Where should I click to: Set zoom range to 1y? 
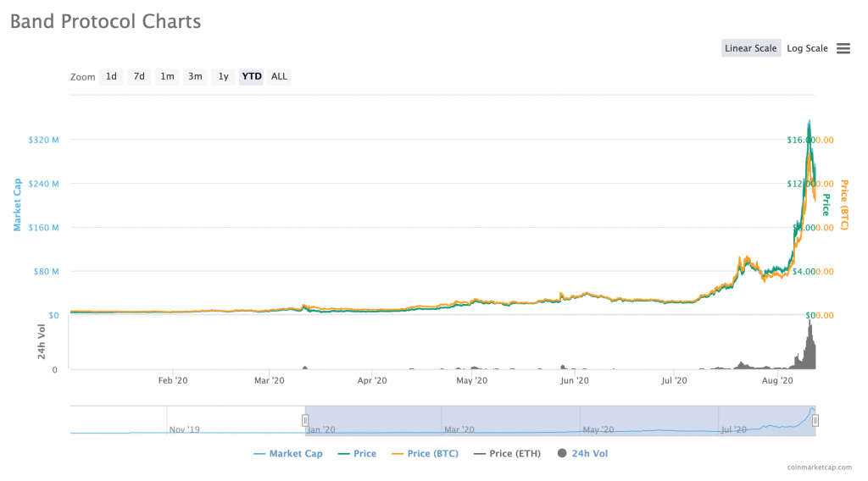223,76
